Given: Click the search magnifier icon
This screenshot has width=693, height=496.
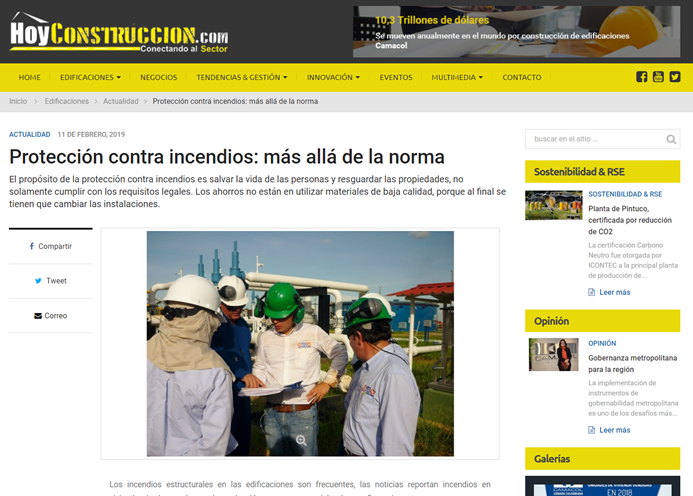Looking at the screenshot, I should 670,139.
